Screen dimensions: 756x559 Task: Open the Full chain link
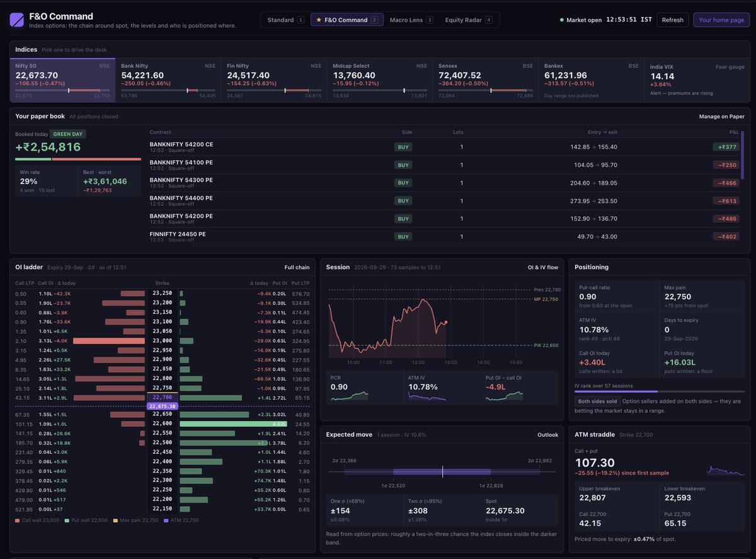pos(297,267)
